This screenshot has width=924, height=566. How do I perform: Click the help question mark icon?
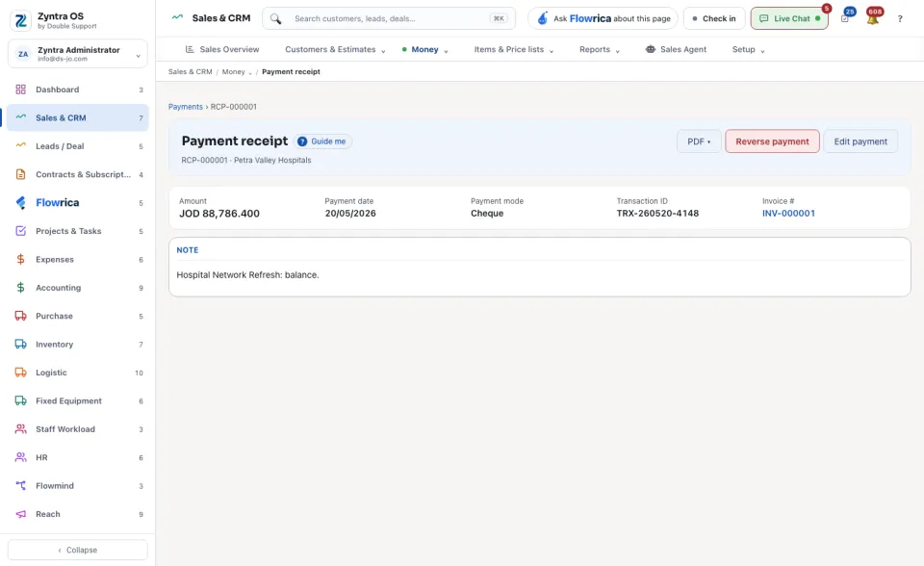click(900, 19)
